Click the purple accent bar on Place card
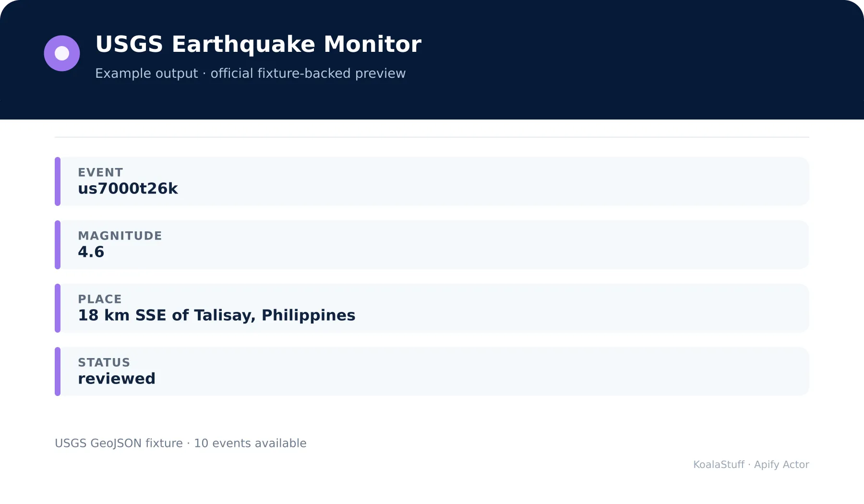The width and height of the screenshot is (864, 504). [58, 308]
